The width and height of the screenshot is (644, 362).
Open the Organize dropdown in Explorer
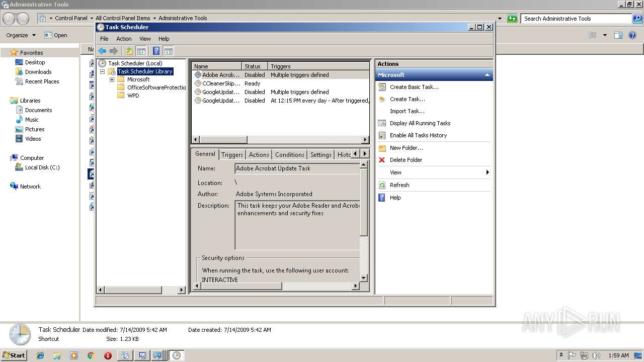point(21,35)
